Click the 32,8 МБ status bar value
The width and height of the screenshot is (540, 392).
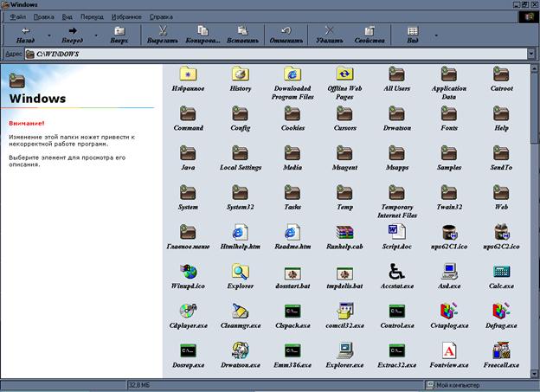tap(139, 385)
